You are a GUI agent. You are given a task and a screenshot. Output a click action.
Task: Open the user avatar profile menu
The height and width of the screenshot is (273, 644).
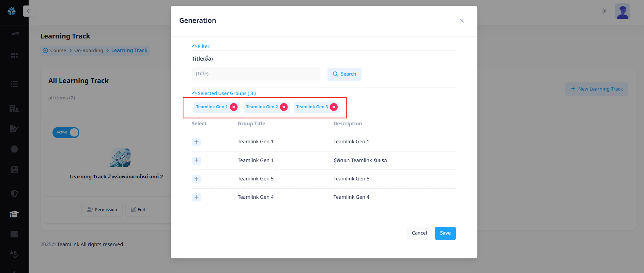(x=623, y=11)
